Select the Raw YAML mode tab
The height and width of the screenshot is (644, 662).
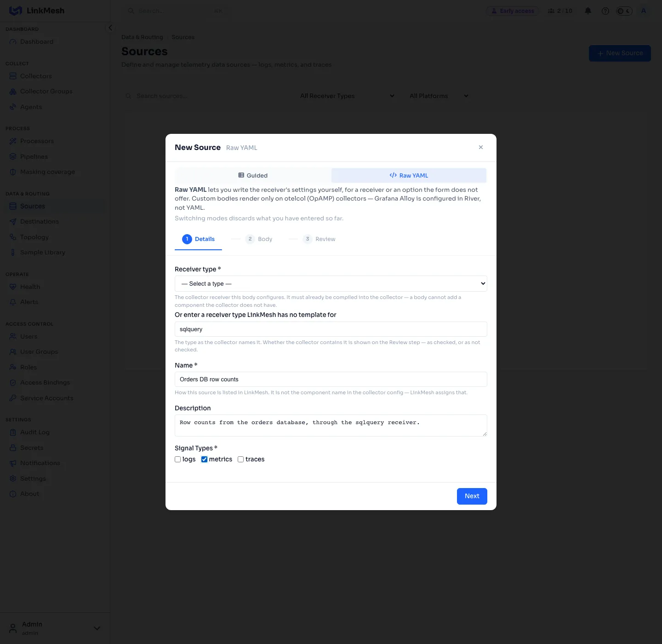click(x=409, y=175)
